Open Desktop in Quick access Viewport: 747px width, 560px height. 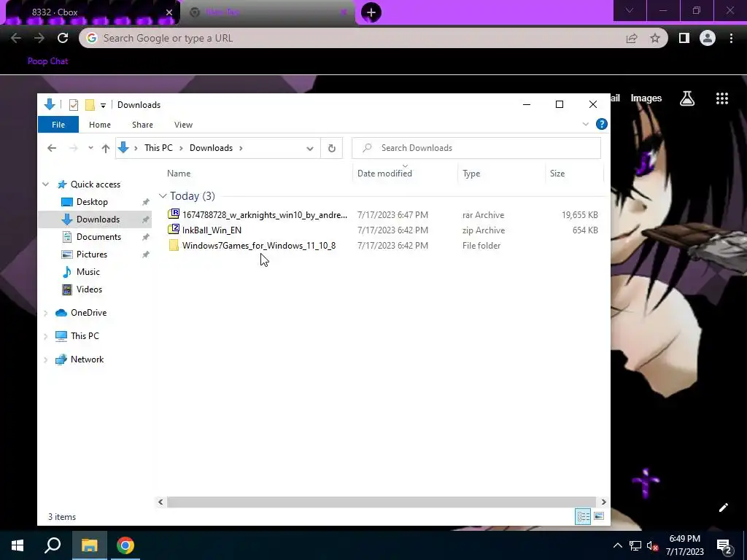pos(92,202)
